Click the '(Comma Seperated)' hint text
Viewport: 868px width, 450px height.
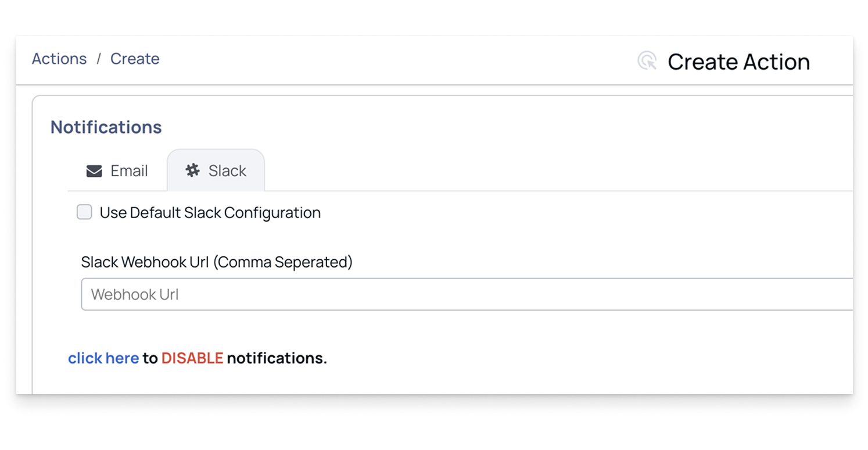pyautogui.click(x=283, y=262)
